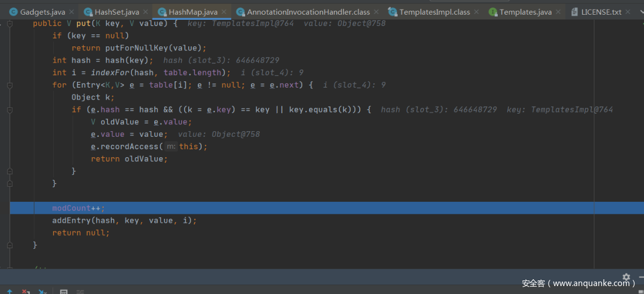Click the indexFor method call
Image resolution: width=644 pixels, height=294 pixels.
click(110, 73)
